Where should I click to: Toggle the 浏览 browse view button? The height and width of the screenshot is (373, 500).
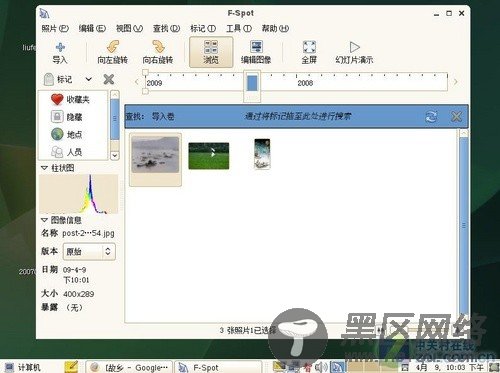[x=211, y=52]
